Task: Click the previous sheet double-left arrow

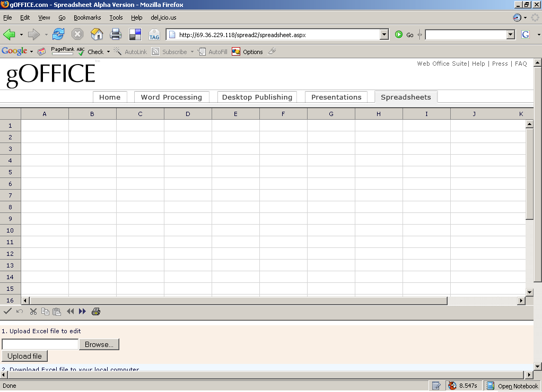Action: click(71, 311)
